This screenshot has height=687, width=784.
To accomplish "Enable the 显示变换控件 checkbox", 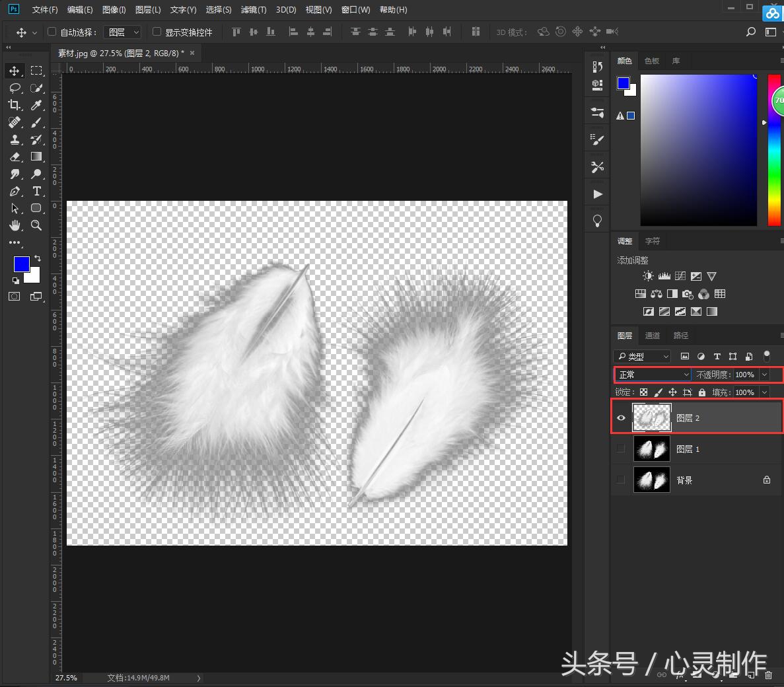I will (x=157, y=32).
